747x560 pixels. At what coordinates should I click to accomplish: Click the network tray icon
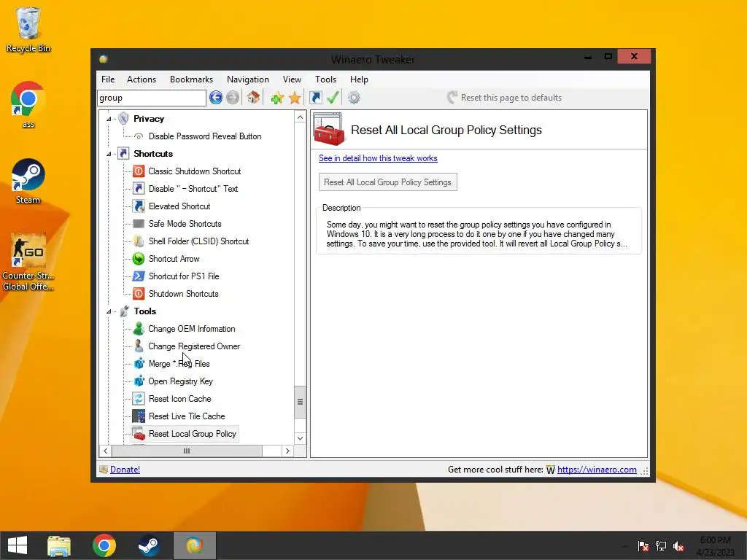pos(661,546)
